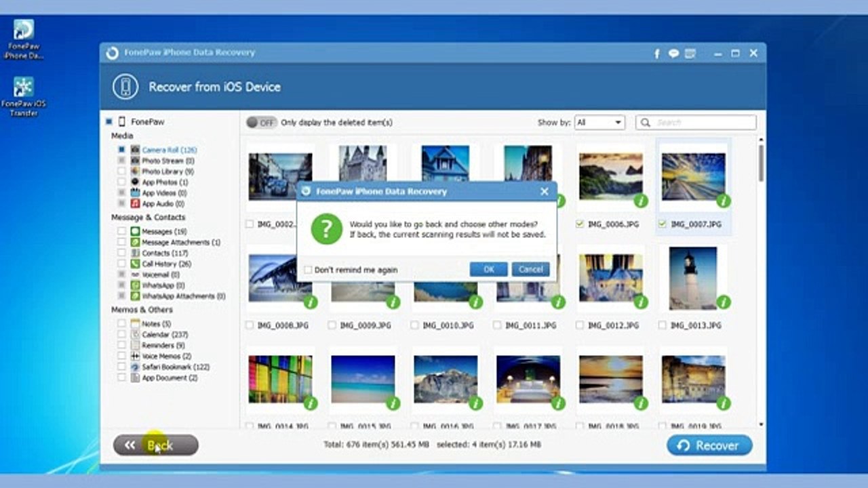Select the Reminders (9) label
The width and height of the screenshot is (868, 488).
[163, 346]
